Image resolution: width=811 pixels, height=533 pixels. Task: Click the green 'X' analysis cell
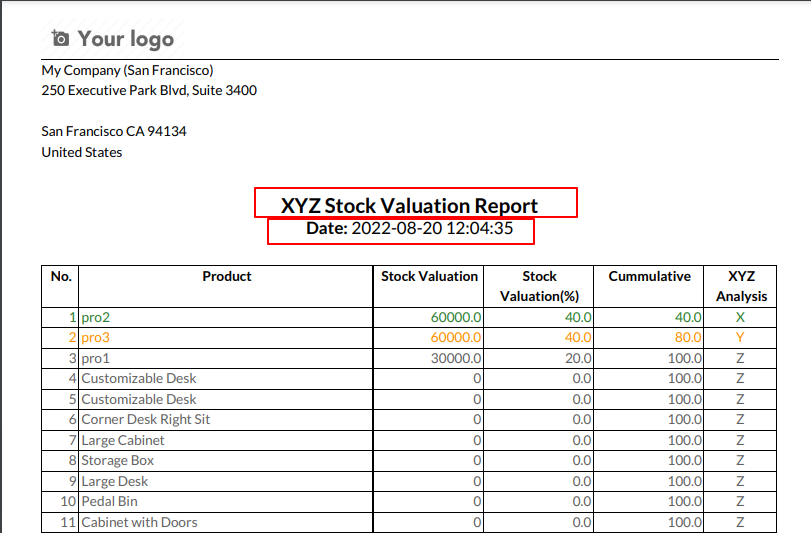click(740, 317)
